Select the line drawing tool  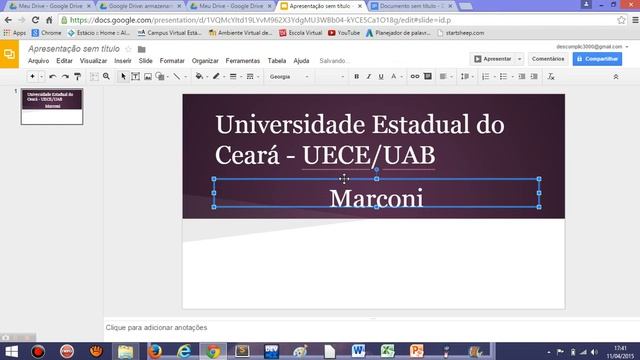(x=176, y=76)
